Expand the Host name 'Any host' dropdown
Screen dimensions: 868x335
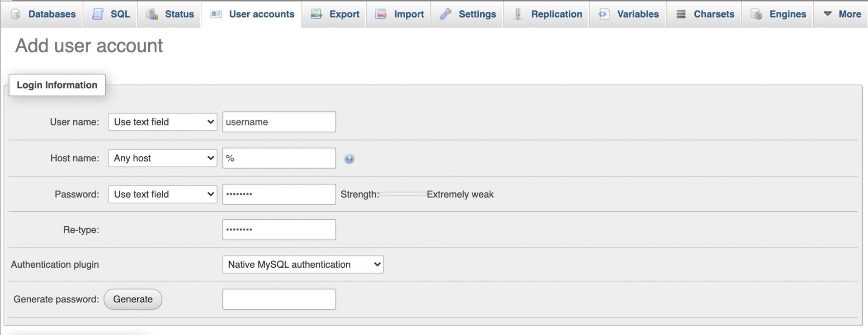click(162, 158)
